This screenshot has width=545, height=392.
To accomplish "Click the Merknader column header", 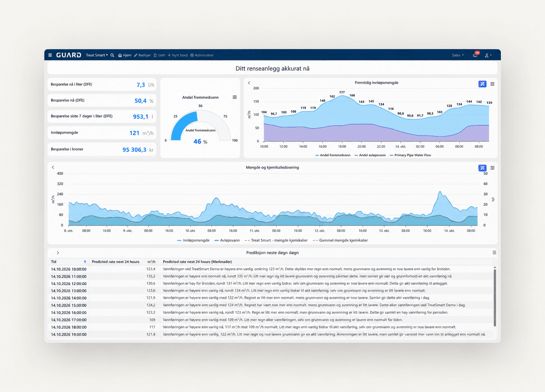I will 197,262.
